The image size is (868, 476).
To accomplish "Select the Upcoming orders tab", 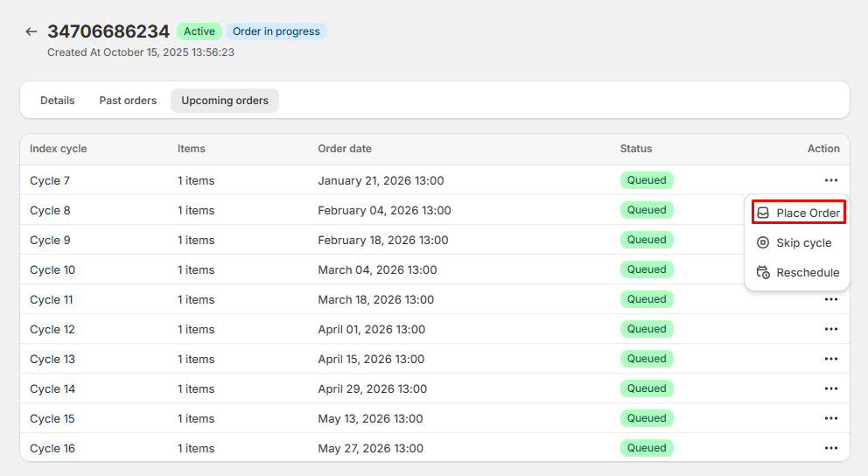I will 225,101.
